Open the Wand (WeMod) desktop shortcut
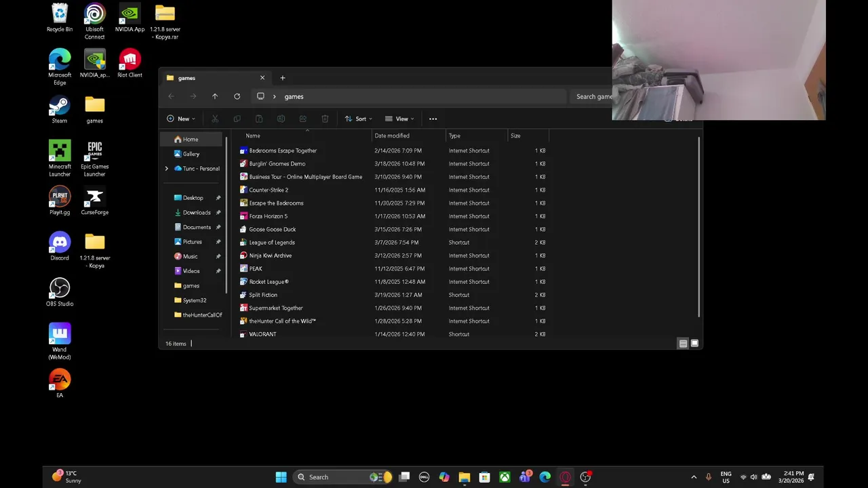The image size is (868, 488). tap(60, 342)
